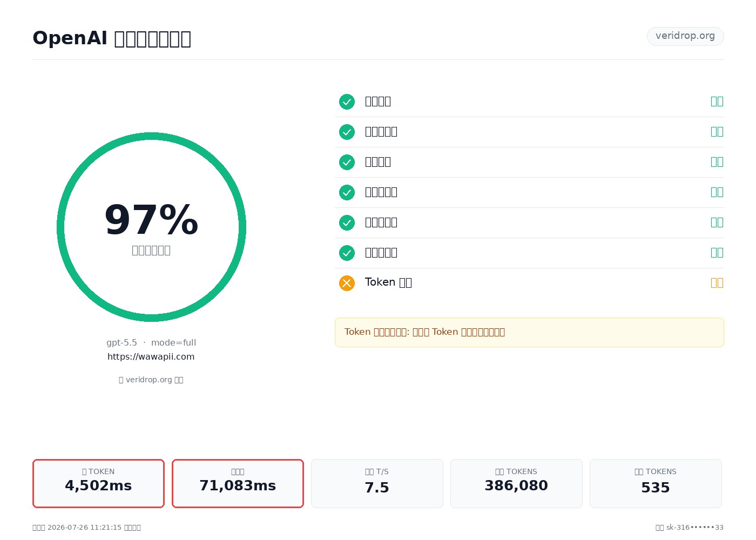Viewport: 756px width, 540px height.
Task: Select the 4,502ms TOKEN latency card
Action: [x=99, y=484]
